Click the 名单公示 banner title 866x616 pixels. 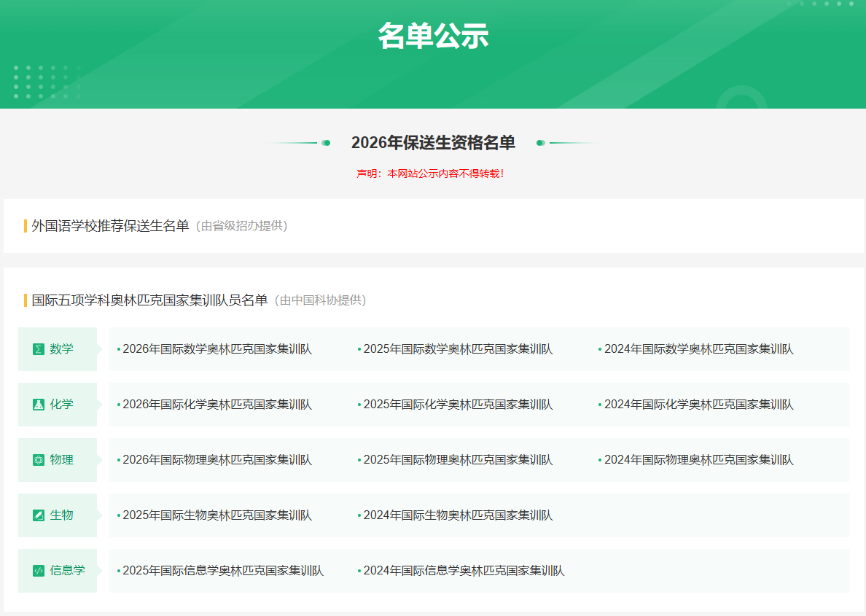pyautogui.click(x=433, y=36)
